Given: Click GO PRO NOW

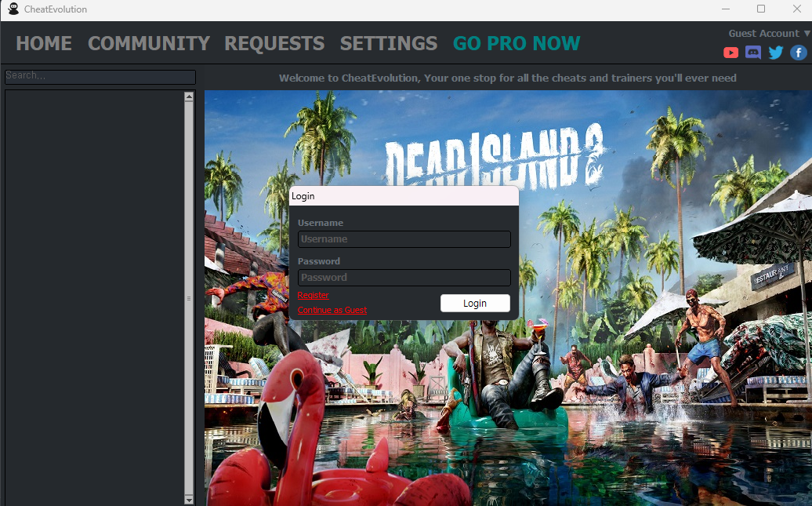Looking at the screenshot, I should (x=517, y=43).
